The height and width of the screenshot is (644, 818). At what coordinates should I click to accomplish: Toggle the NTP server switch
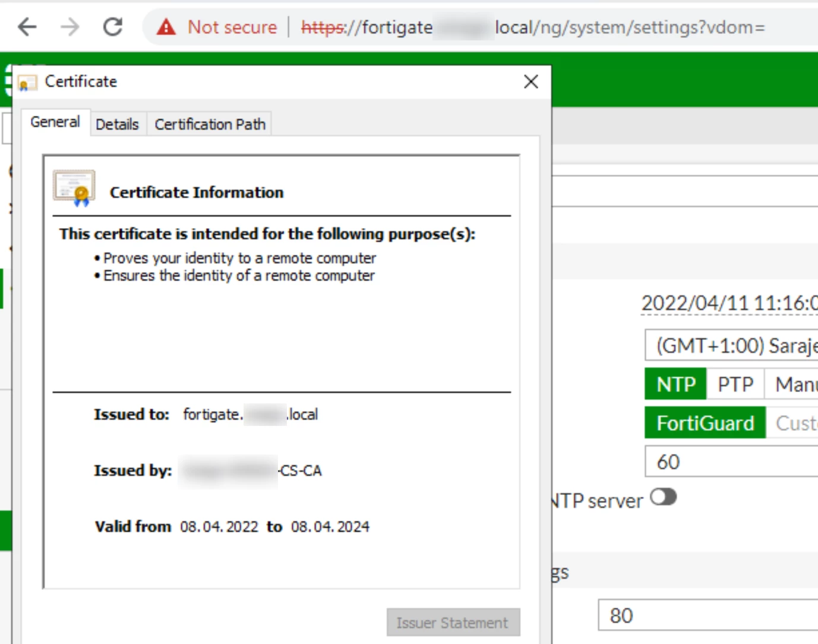click(x=664, y=497)
